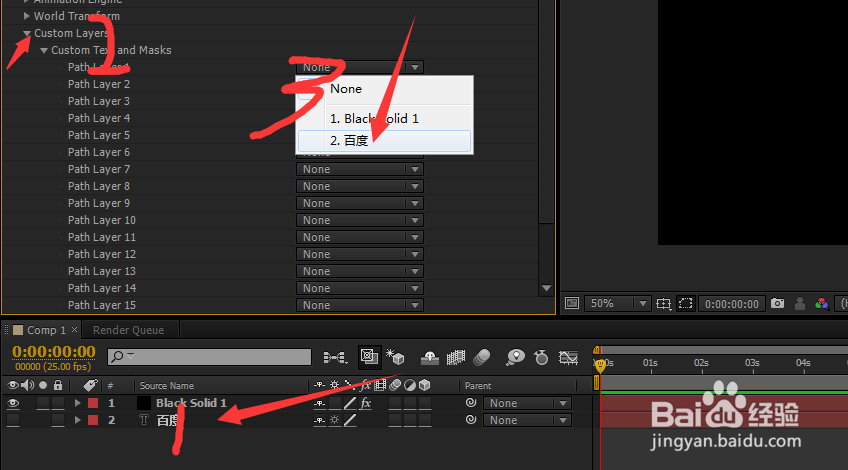
Task: Toggle Solo box on Black Solid 1
Action: [x=43, y=403]
